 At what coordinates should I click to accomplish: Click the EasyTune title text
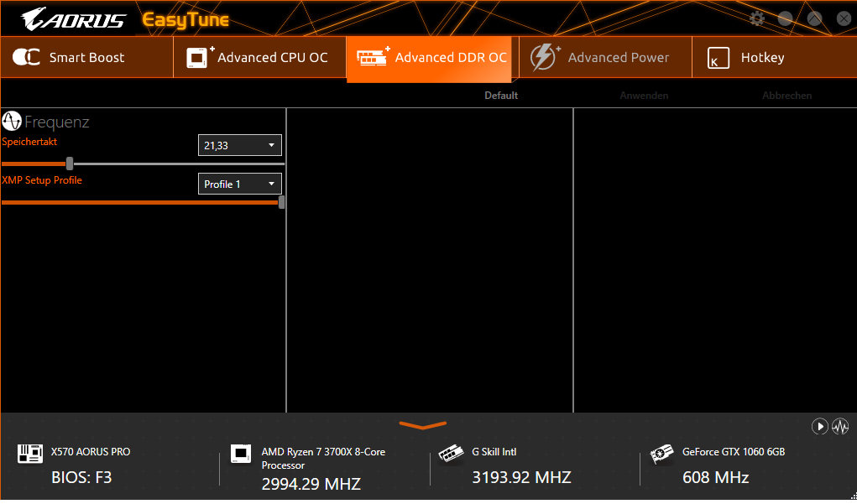186,21
